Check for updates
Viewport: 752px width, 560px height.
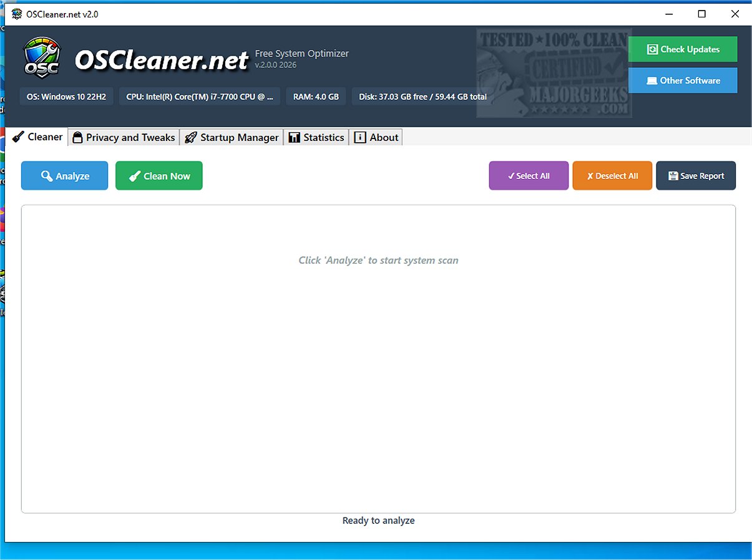683,49
